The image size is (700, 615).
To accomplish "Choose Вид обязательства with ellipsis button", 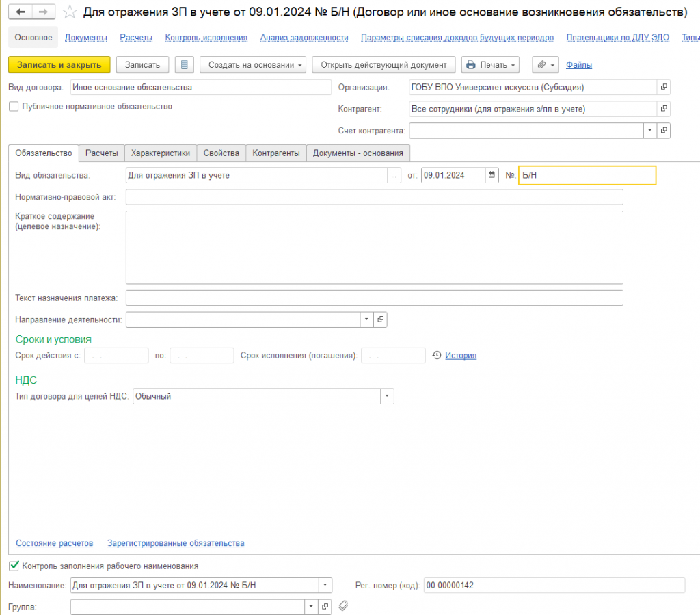I will [x=394, y=176].
